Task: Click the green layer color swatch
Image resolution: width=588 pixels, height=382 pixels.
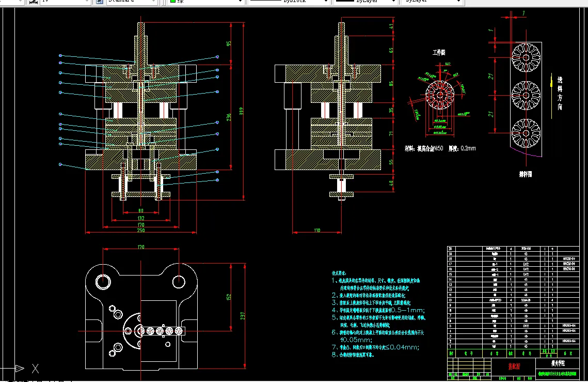Action: (x=173, y=1)
